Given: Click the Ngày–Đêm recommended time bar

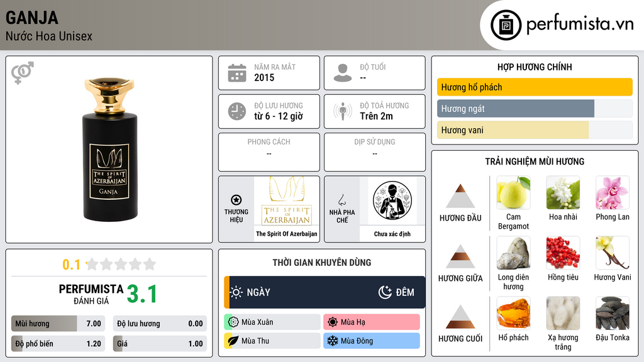Looking at the screenshot, I should click(x=325, y=292).
